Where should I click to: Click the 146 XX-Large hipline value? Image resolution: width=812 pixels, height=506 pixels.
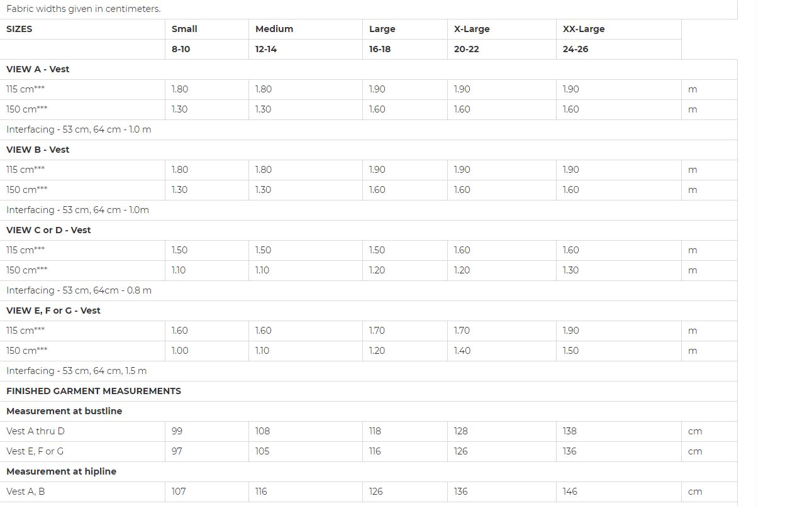(x=570, y=492)
